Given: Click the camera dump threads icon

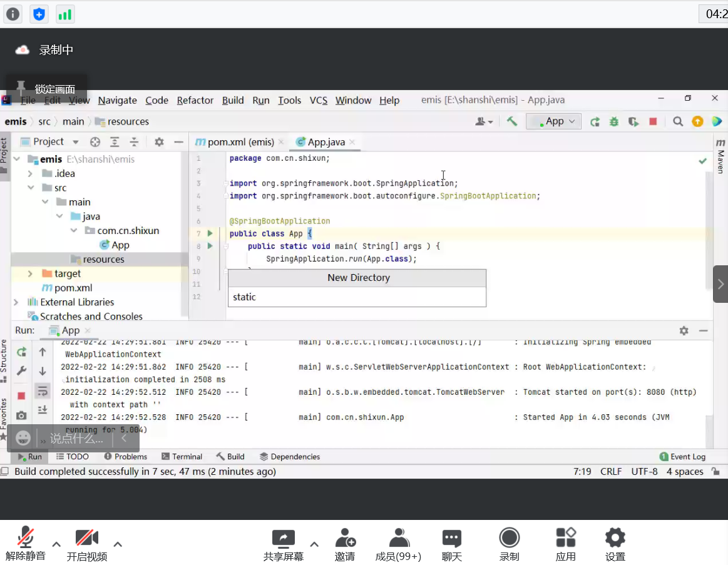Looking at the screenshot, I should click(21, 415).
